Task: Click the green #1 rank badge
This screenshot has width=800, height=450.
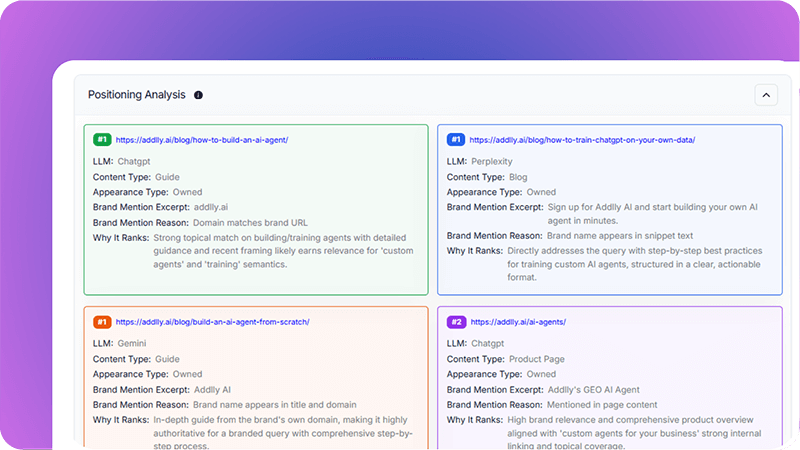Action: 102,139
